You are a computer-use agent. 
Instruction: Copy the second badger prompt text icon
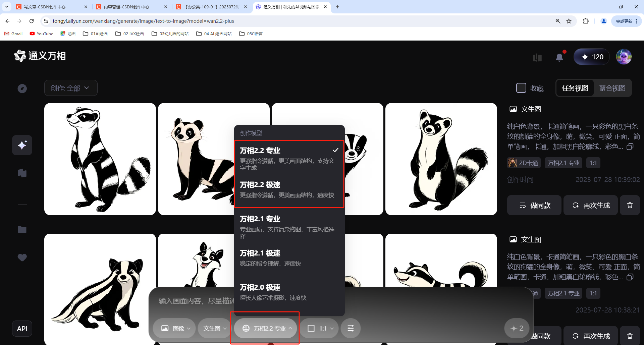[x=630, y=277]
